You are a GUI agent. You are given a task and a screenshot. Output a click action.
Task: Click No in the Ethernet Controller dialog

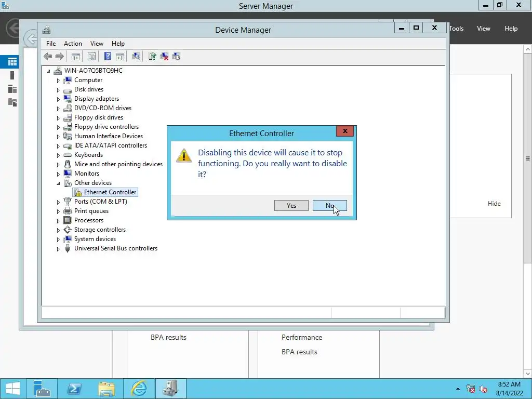330,206
